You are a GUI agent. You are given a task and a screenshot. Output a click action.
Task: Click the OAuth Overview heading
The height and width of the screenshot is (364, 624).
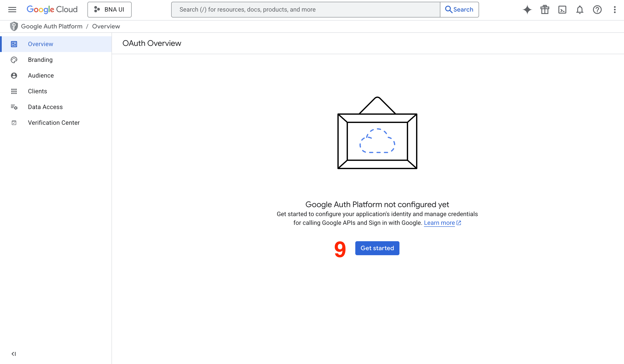[152, 43]
